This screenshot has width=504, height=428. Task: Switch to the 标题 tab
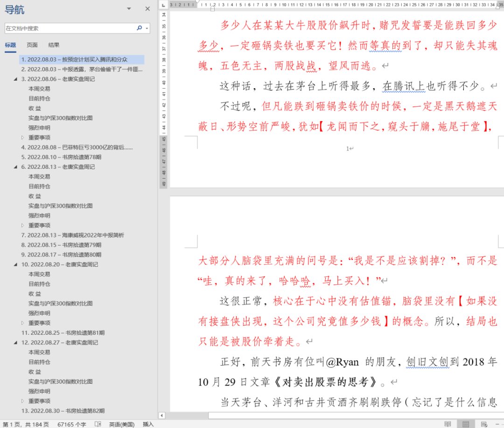10,45
